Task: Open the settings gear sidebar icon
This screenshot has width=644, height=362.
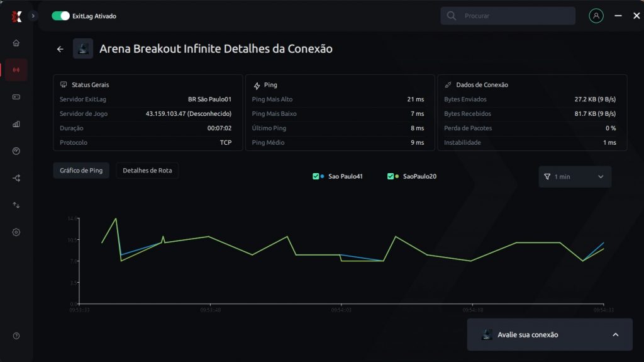Action: pyautogui.click(x=16, y=232)
